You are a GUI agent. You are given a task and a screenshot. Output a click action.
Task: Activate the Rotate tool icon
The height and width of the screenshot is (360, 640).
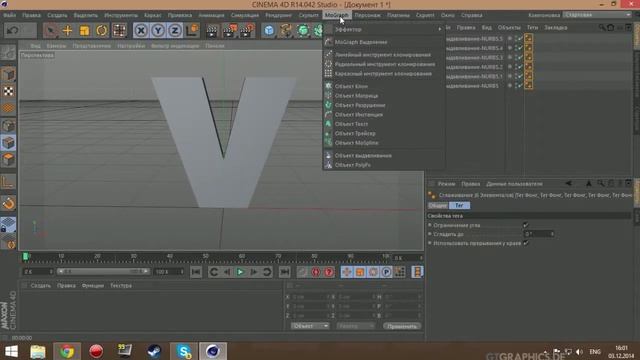102,31
